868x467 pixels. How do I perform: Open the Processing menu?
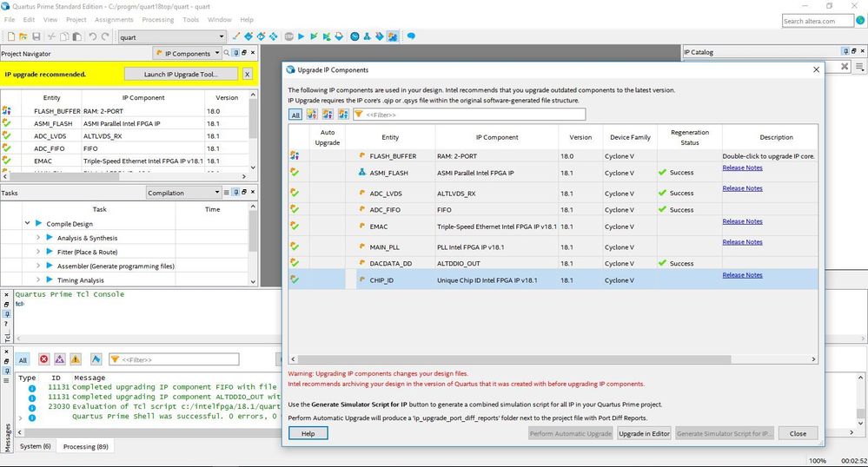[158, 19]
